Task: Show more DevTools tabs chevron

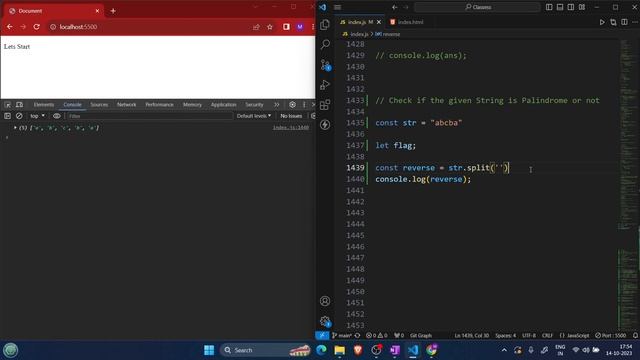Action: click(x=277, y=105)
